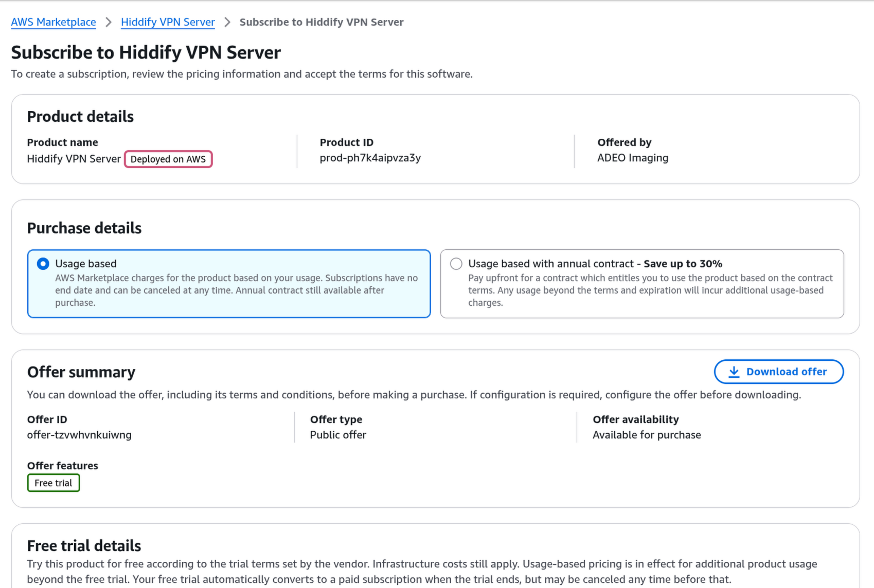Select the Product ID prod-ph7k4aipvza3y text
Image resolution: width=874 pixels, height=588 pixels.
coord(370,158)
